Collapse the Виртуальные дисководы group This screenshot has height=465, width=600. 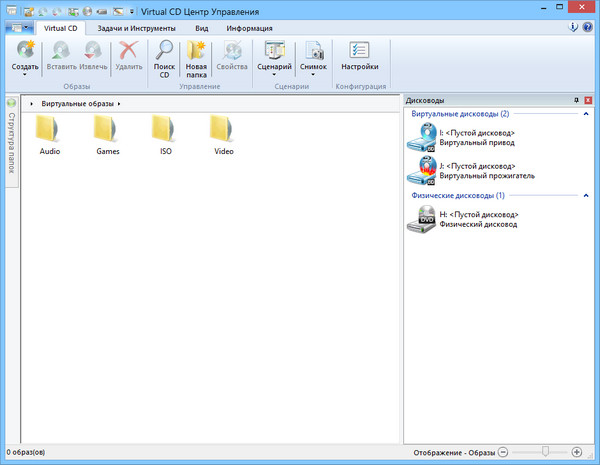pos(586,114)
